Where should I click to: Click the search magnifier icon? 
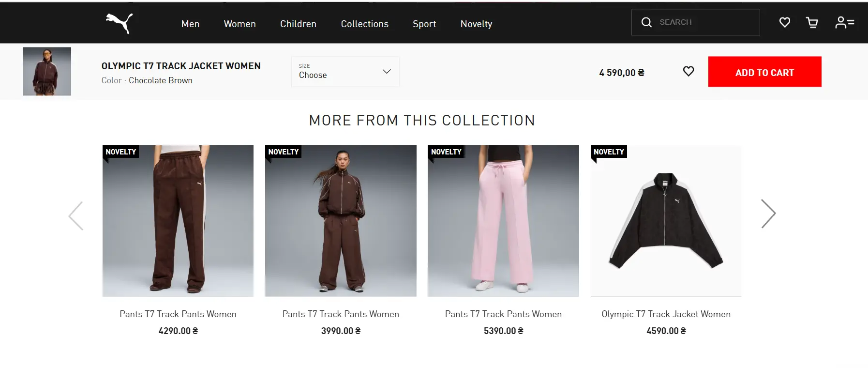coord(647,22)
